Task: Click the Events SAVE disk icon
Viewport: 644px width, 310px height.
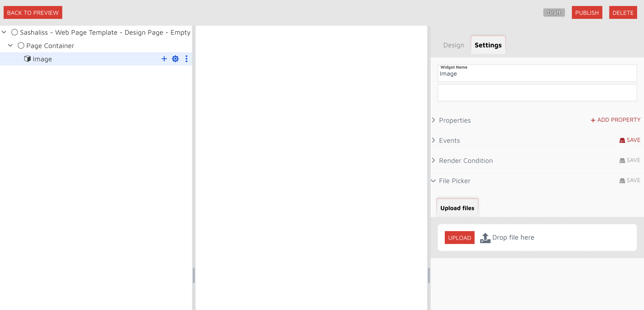Action: tap(622, 140)
